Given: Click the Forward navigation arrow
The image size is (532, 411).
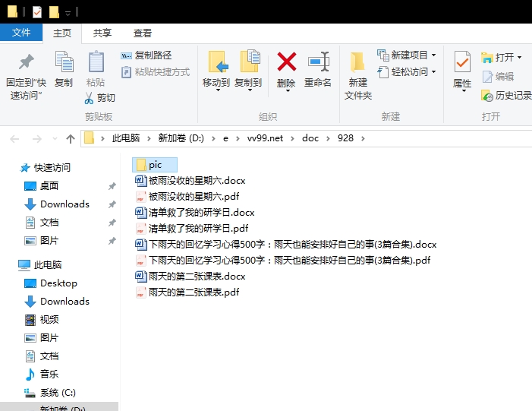Looking at the screenshot, I should point(36,138).
